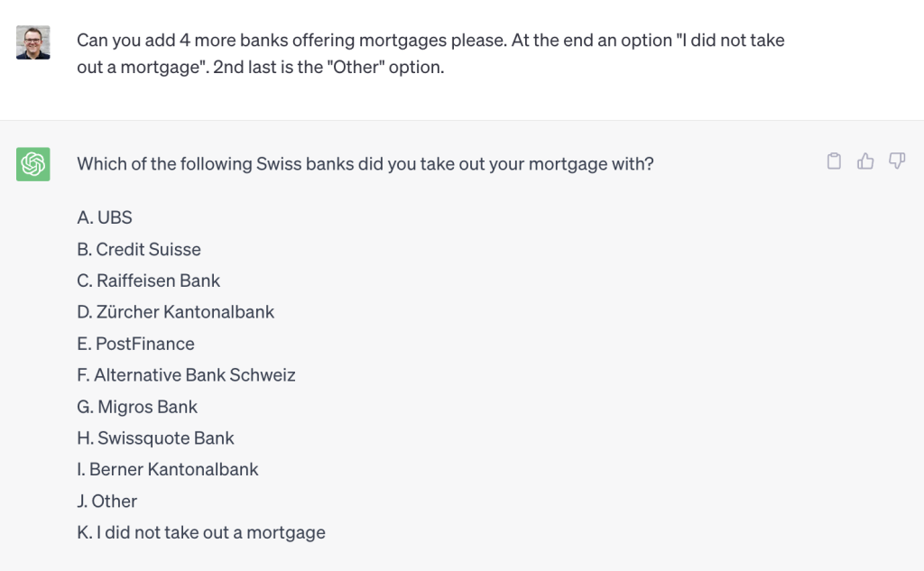Screen dimensions: 924x571
Task: Click option K. I did not take out a mortgage
Action: (201, 532)
